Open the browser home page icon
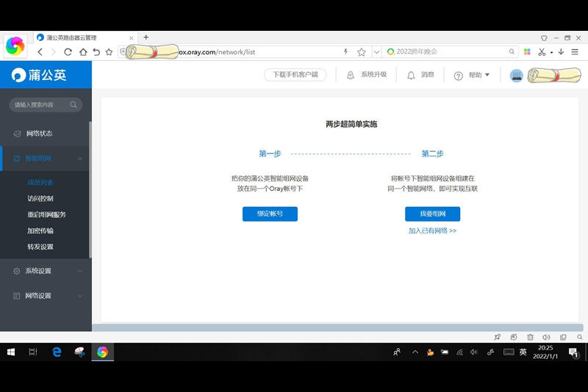The height and width of the screenshot is (392, 588). pos(83,52)
